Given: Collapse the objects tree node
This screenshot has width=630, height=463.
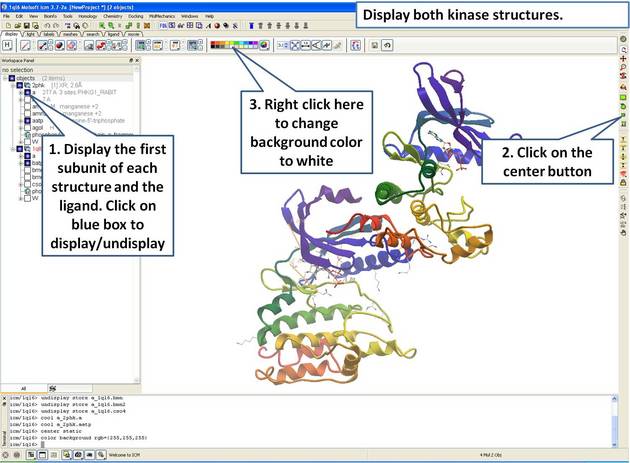Looking at the screenshot, I should coord(4,78).
